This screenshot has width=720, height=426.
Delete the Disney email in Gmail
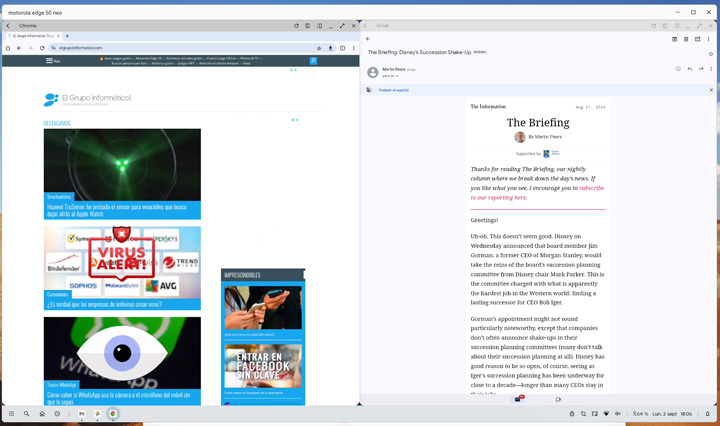point(686,39)
